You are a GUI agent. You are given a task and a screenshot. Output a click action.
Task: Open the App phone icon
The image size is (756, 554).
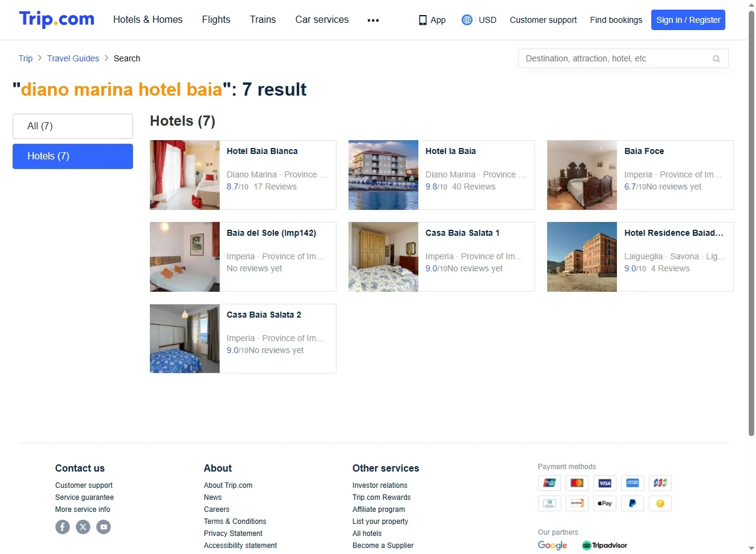click(x=423, y=20)
